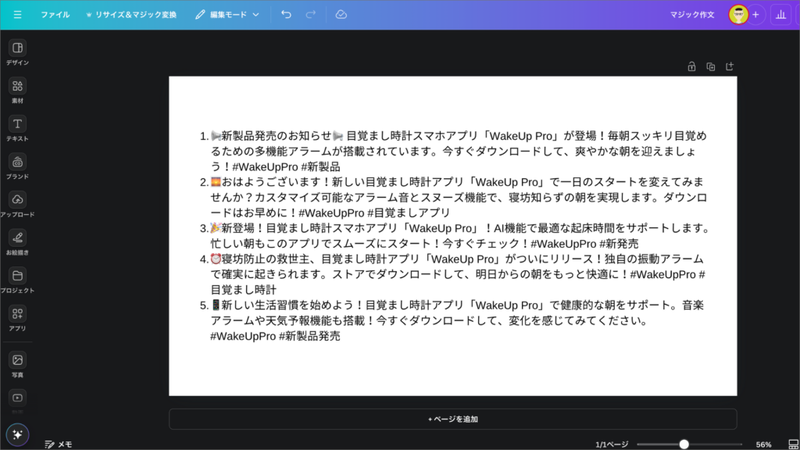
Task: Click text おはようございます in item 2
Action: [x=271, y=182]
